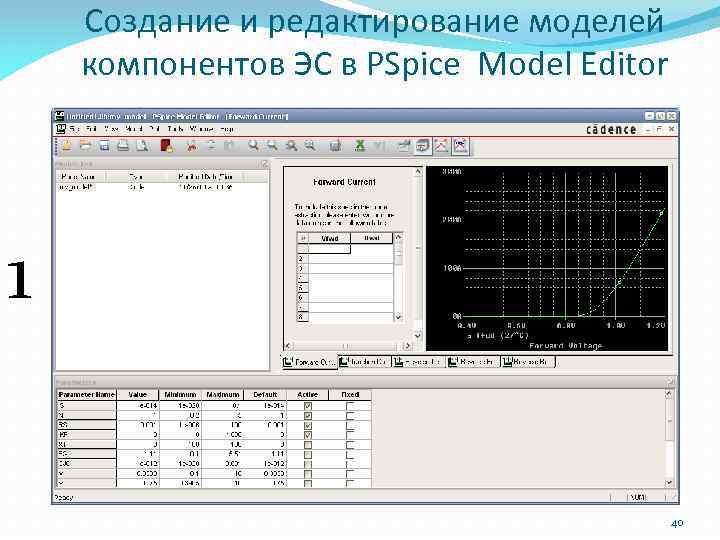Click down arrow of Forward Current pane scrollbar
Image resolution: width=720 pixels, height=540 pixels.
click(417, 336)
